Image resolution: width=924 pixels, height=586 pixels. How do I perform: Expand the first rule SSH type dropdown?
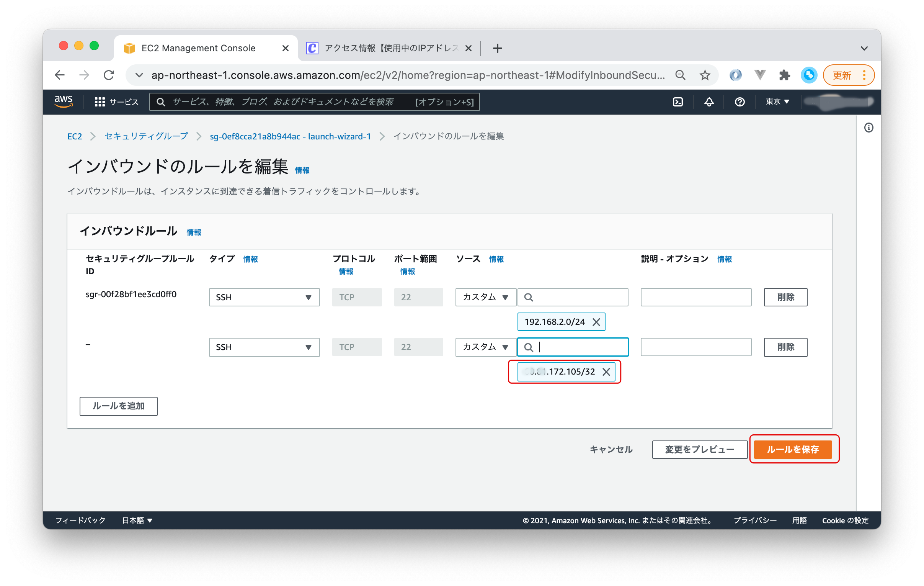[264, 297]
